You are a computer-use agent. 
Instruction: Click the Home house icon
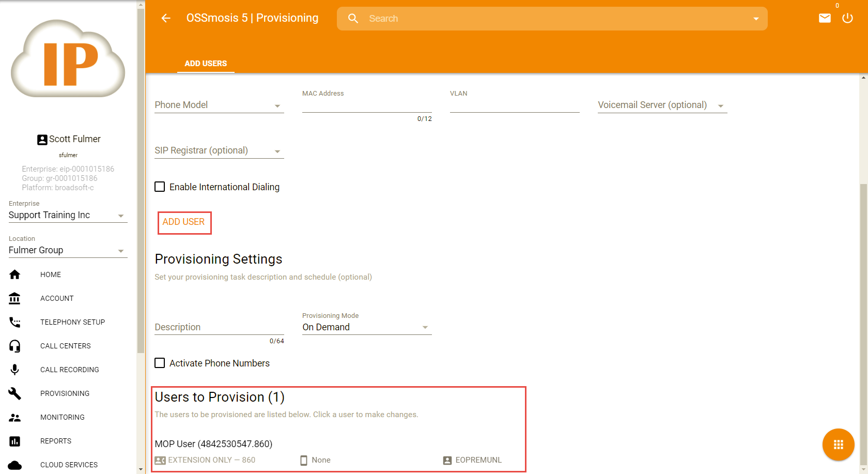(x=15, y=274)
